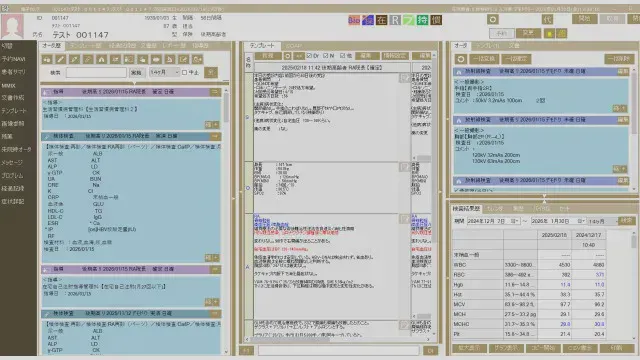
Task: Click the 一括変換 button
Action: point(484,59)
